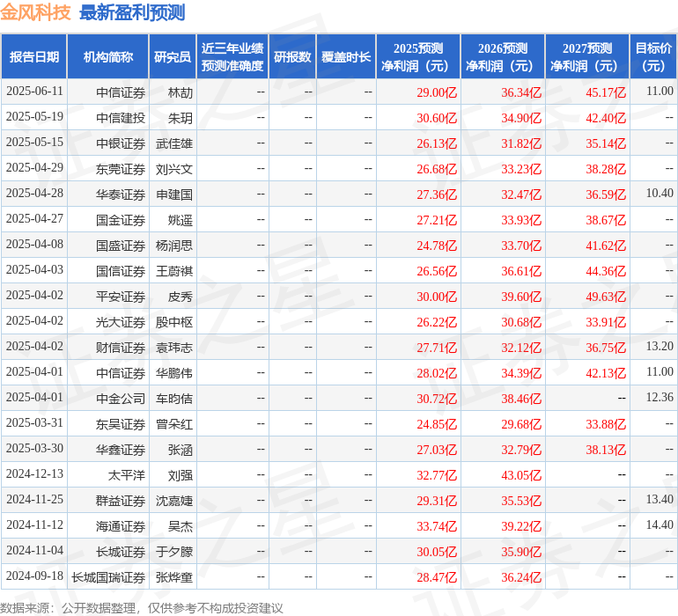Image resolution: width=678 pixels, height=616 pixels.
Task: Sort by 2025预测净利润 column header
Action: click(x=418, y=57)
